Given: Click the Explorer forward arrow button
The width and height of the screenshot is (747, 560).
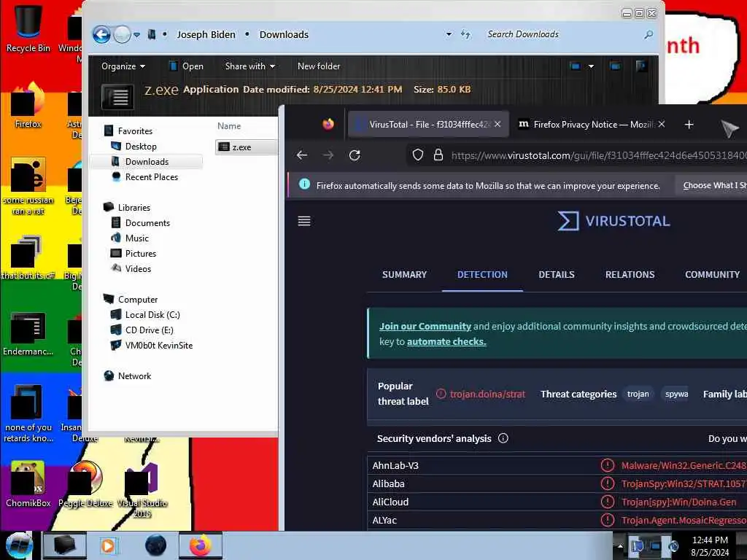Looking at the screenshot, I should point(122,34).
